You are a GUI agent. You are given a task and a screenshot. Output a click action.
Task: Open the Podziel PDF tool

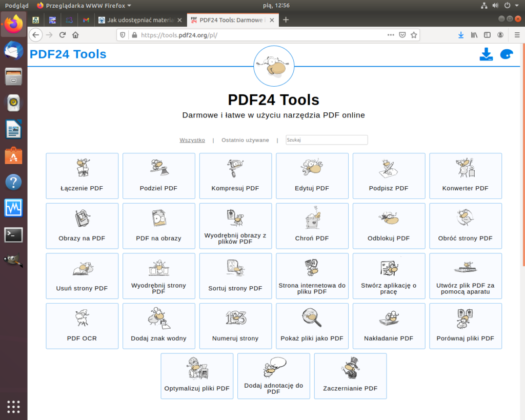point(159,176)
